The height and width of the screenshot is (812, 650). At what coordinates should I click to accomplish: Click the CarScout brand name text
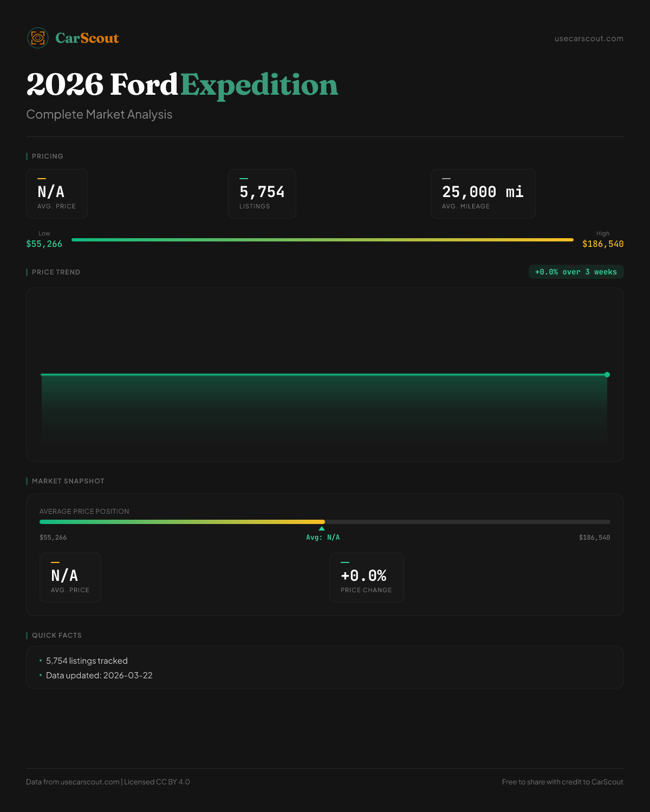tap(87, 38)
